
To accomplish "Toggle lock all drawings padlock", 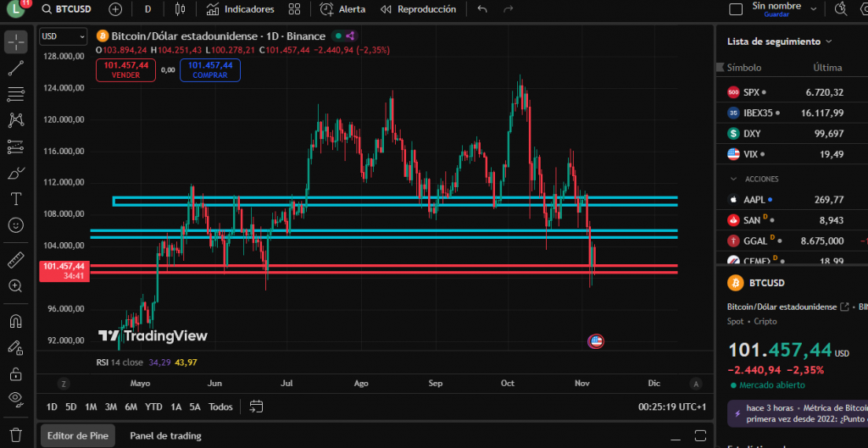I will tap(15, 373).
